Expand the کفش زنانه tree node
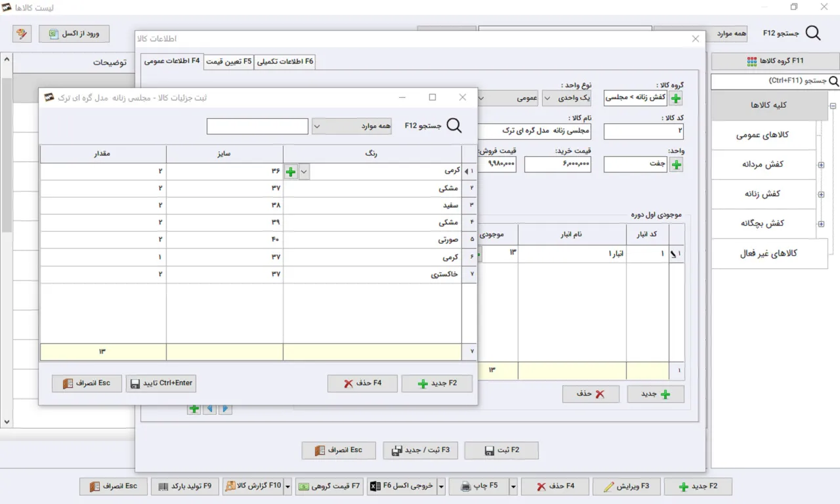The width and height of the screenshot is (840, 504). click(x=821, y=194)
